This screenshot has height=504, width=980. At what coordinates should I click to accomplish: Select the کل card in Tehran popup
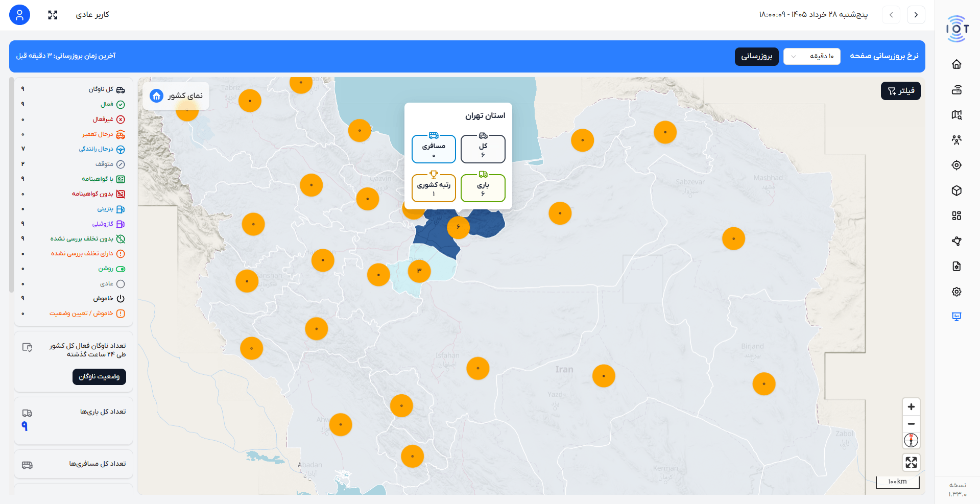point(483,149)
